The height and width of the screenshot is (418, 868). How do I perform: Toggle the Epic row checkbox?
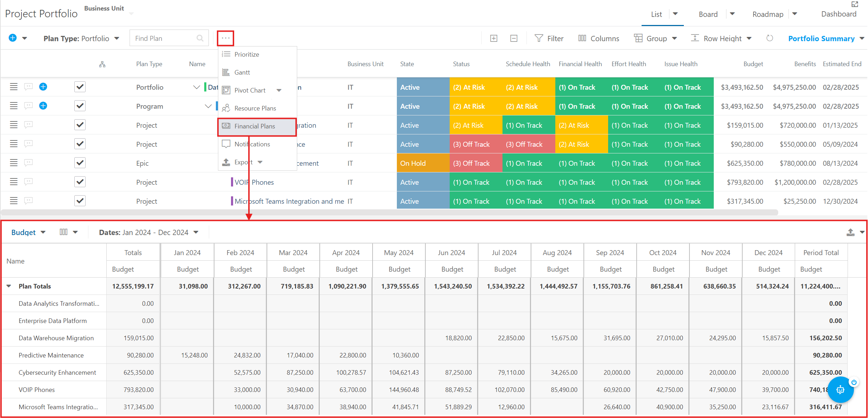click(x=80, y=163)
